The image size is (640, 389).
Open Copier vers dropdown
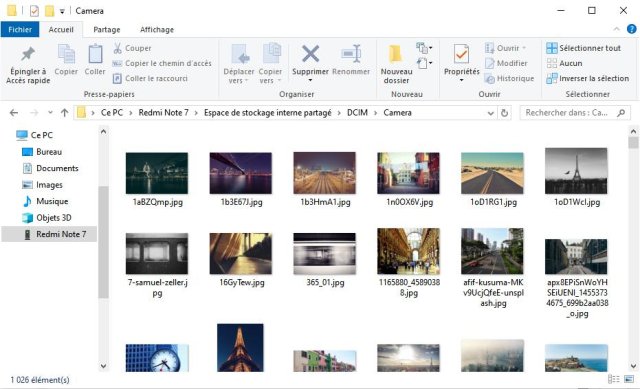(x=270, y=64)
